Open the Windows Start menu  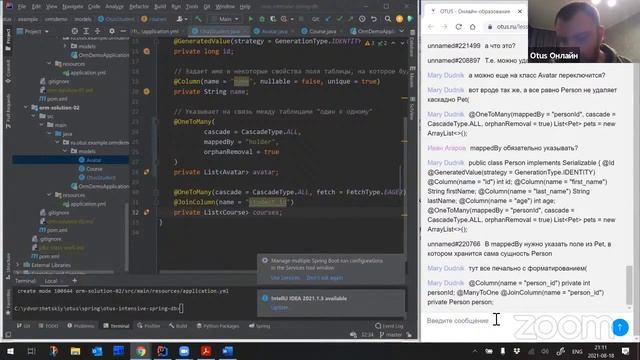10,351
